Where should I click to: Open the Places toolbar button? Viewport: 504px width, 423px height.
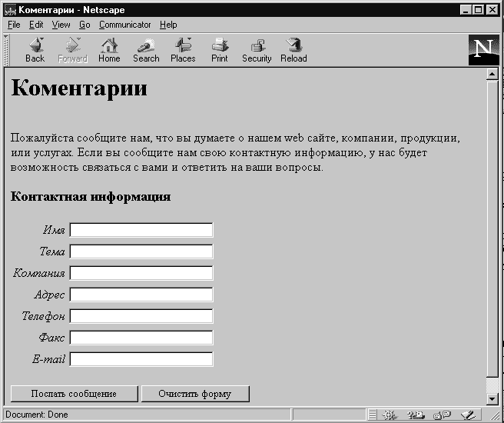tap(183, 50)
